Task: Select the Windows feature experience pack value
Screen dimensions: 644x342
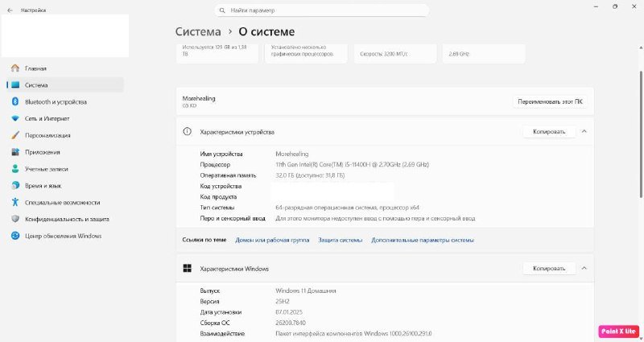Action: [353, 333]
